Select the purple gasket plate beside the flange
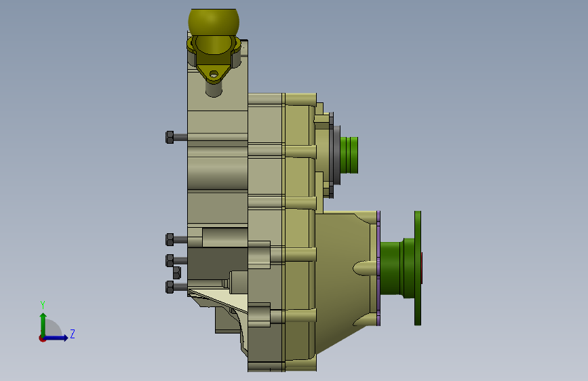The height and width of the screenshot is (381, 588). 378,268
